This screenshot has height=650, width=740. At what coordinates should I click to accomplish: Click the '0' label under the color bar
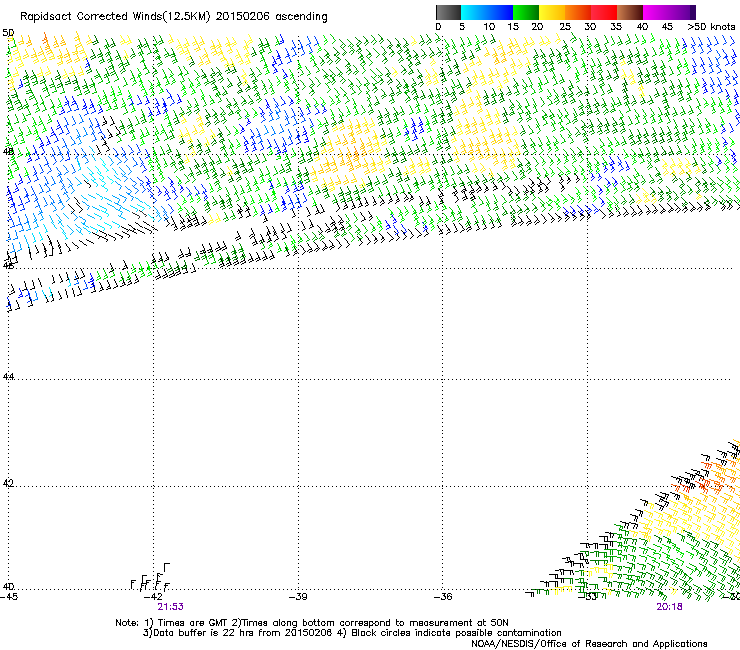pos(438,27)
